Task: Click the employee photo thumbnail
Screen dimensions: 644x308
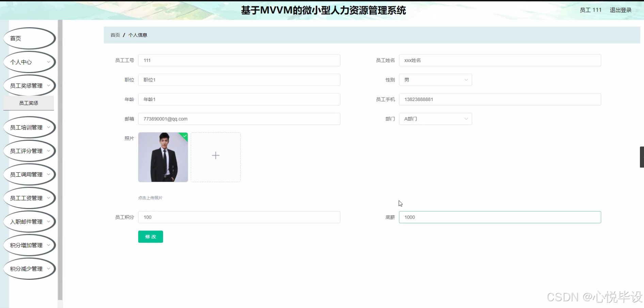Action: click(163, 157)
